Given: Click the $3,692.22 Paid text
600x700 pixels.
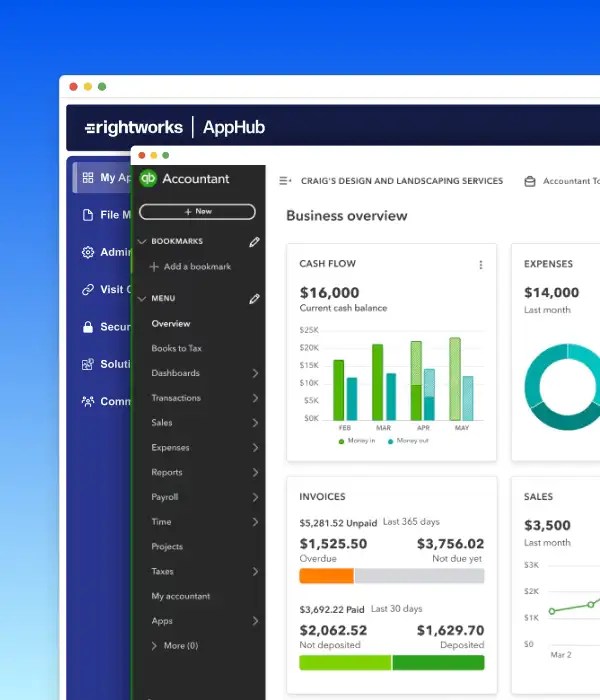Looking at the screenshot, I should tap(332, 609).
